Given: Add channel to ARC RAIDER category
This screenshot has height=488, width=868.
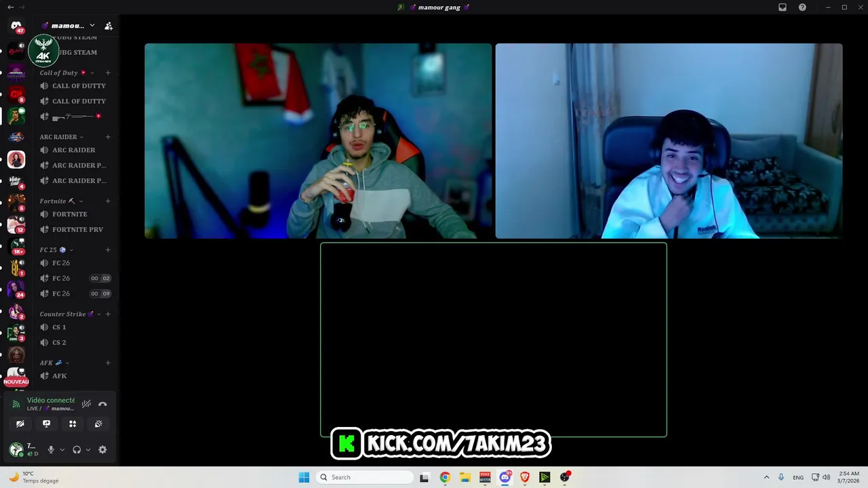Looking at the screenshot, I should (x=108, y=137).
